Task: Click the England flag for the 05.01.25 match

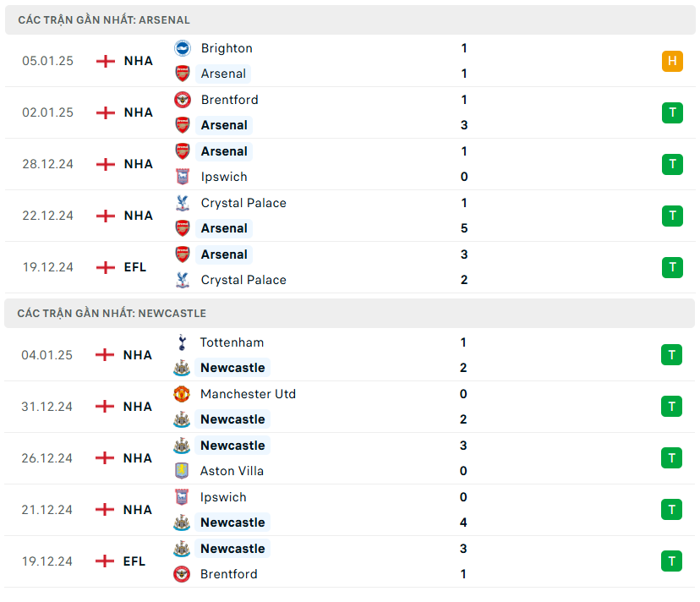Action: 106,61
